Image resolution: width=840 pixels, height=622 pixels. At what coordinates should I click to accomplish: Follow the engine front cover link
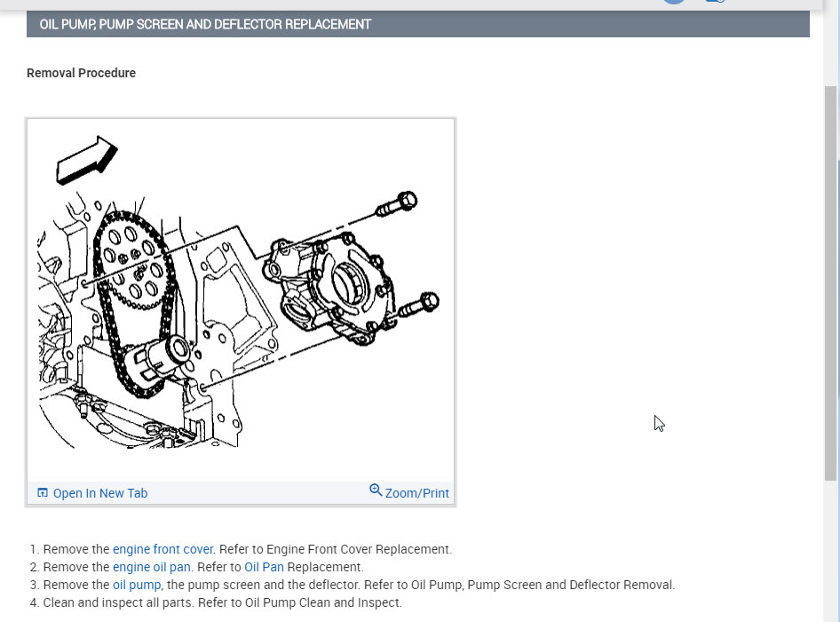[x=162, y=549]
